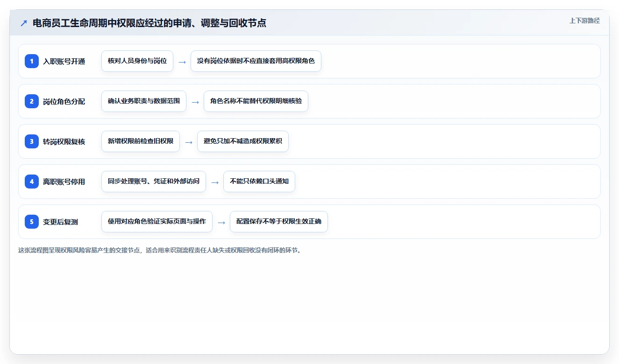Open the 不能只依赖口头通知 node

pyautogui.click(x=259, y=182)
